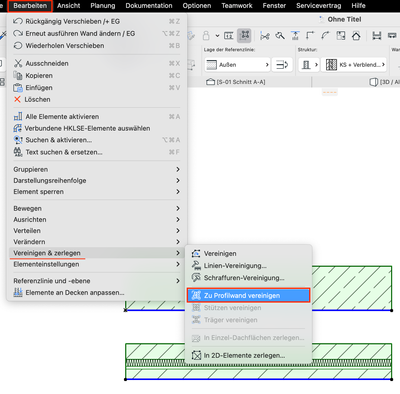
Task: Click the padlock toolbar icon
Action: point(206,36)
